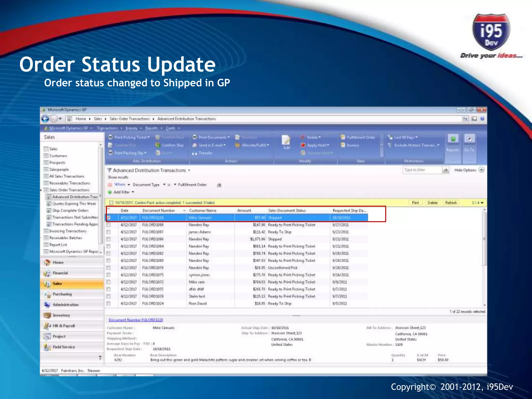Screen dimensions: 532x399
Task: Click the Refresh message button
Action: point(451,203)
